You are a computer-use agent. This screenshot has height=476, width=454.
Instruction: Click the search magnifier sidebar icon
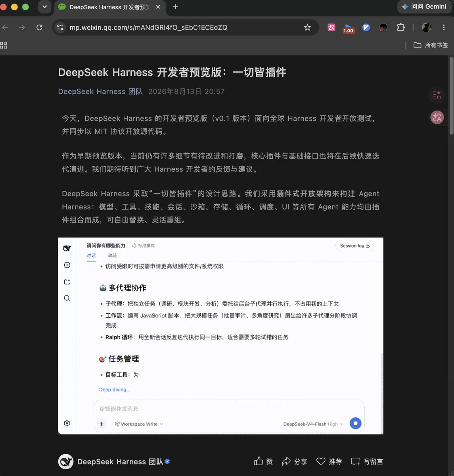point(67,298)
